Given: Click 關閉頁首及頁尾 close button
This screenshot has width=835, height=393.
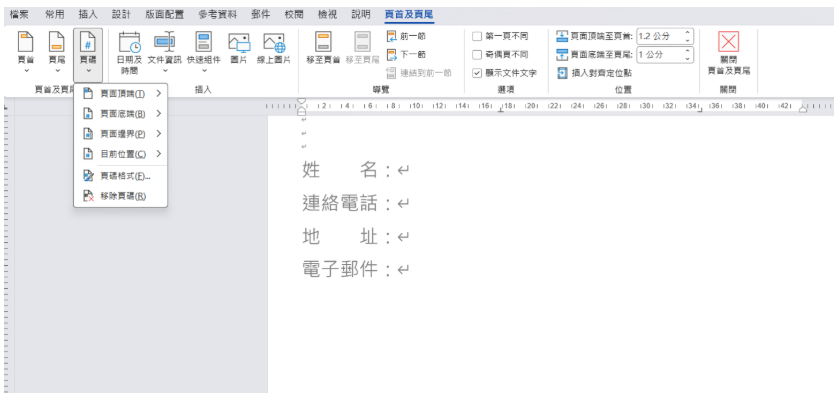Looking at the screenshot, I should tap(728, 53).
